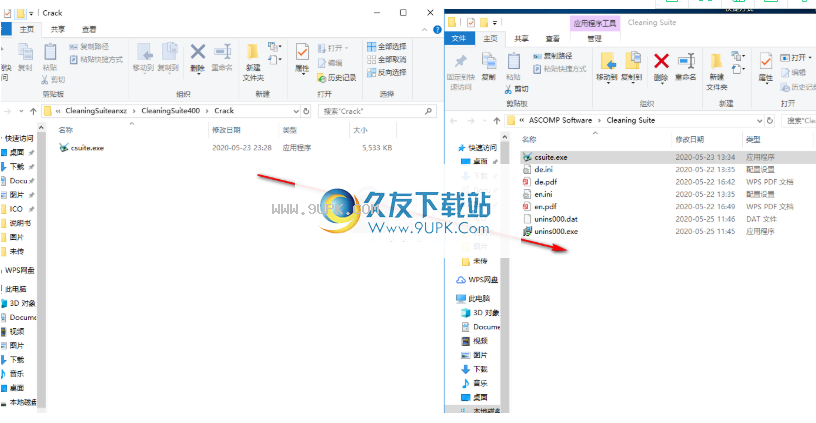
Task: Click Paste icon in Crack window ribbon
Action: coord(50,57)
